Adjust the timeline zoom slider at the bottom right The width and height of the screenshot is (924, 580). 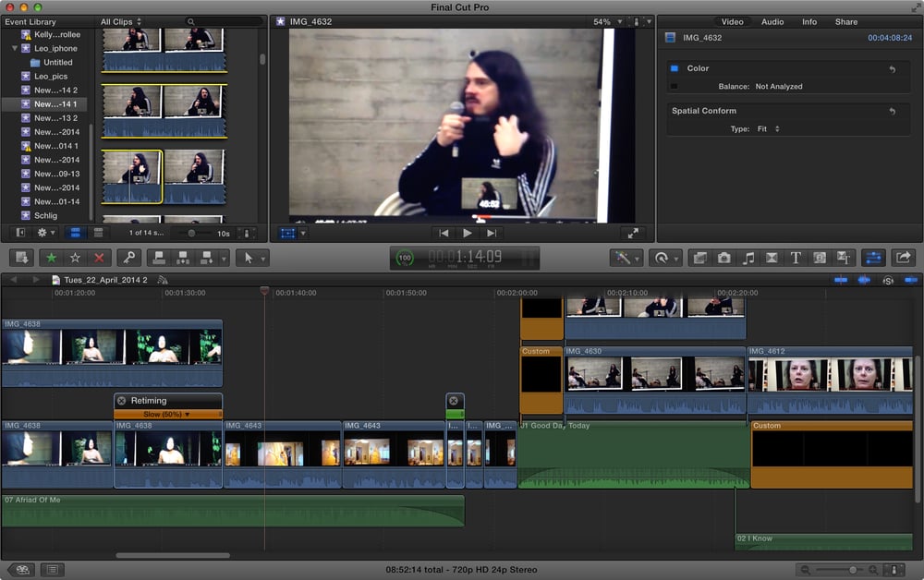(x=852, y=570)
